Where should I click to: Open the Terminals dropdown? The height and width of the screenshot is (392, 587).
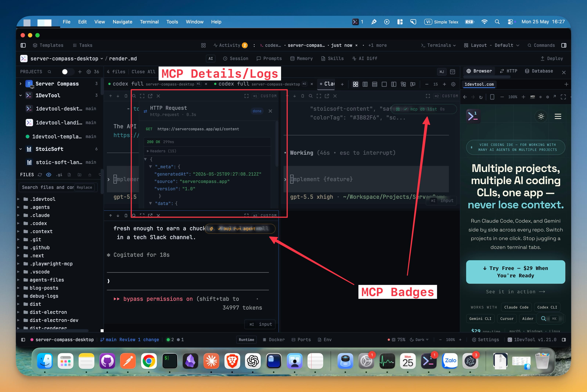[x=438, y=45]
